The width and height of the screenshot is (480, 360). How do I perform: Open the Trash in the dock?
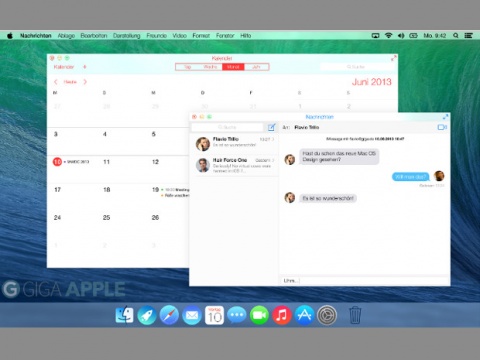(x=355, y=315)
